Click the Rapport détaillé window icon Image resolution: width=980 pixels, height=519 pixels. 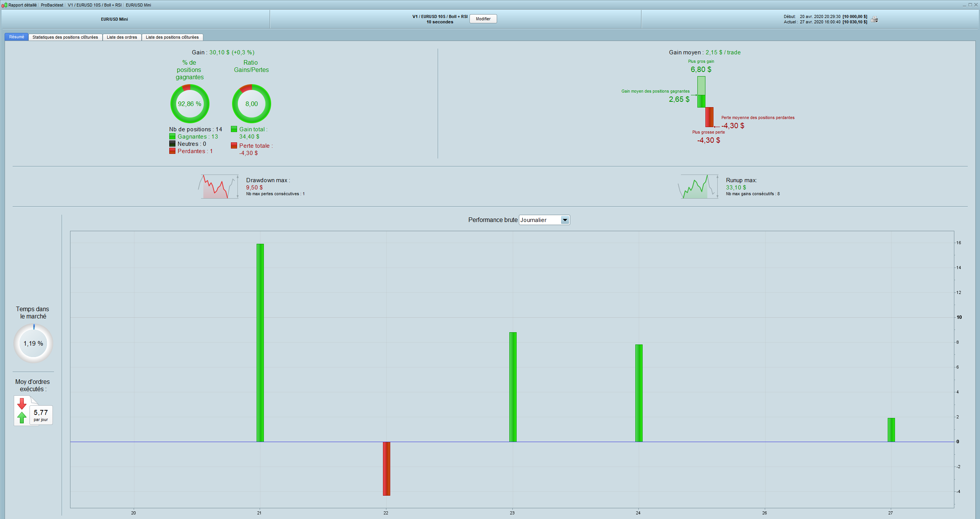pos(4,5)
